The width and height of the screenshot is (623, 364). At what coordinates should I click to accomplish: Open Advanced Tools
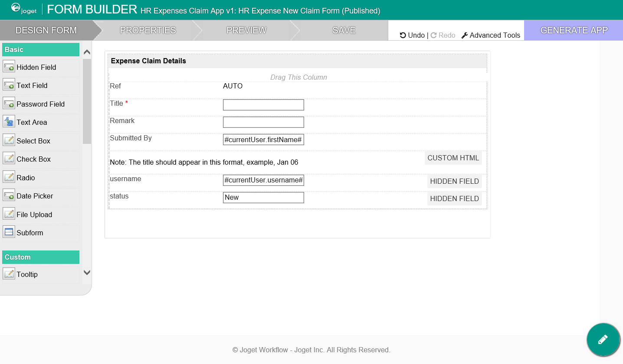(x=491, y=36)
